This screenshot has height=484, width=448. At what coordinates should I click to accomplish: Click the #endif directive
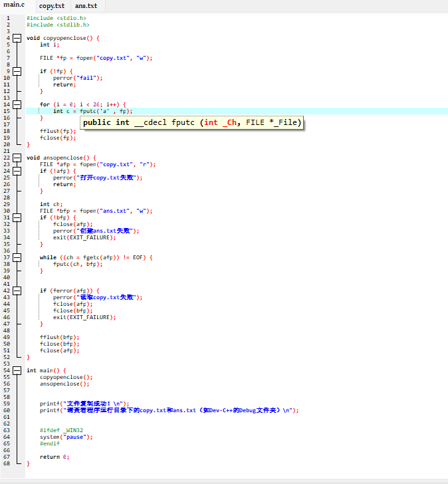tap(50, 443)
